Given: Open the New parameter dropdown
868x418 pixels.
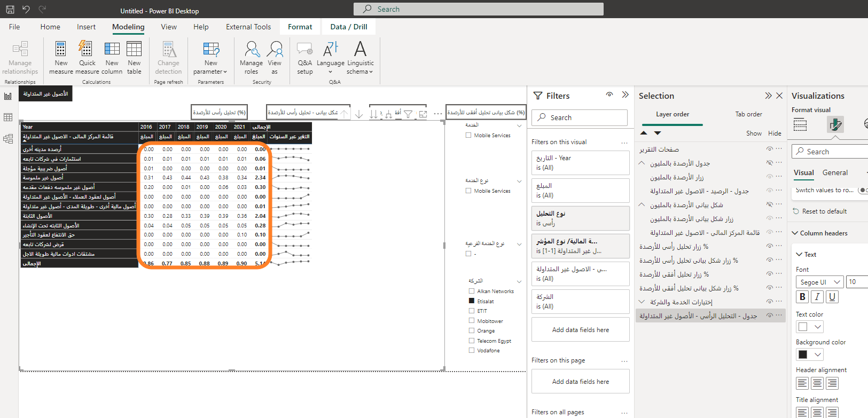Looking at the screenshot, I should (x=210, y=58).
